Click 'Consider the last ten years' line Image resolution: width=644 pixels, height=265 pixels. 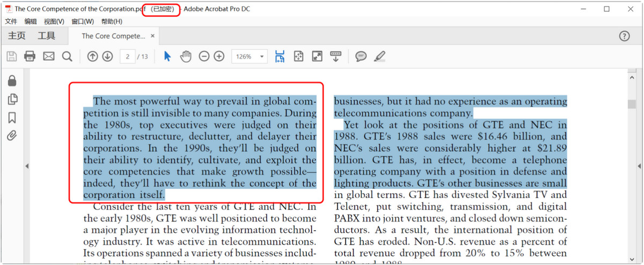[x=205, y=207]
